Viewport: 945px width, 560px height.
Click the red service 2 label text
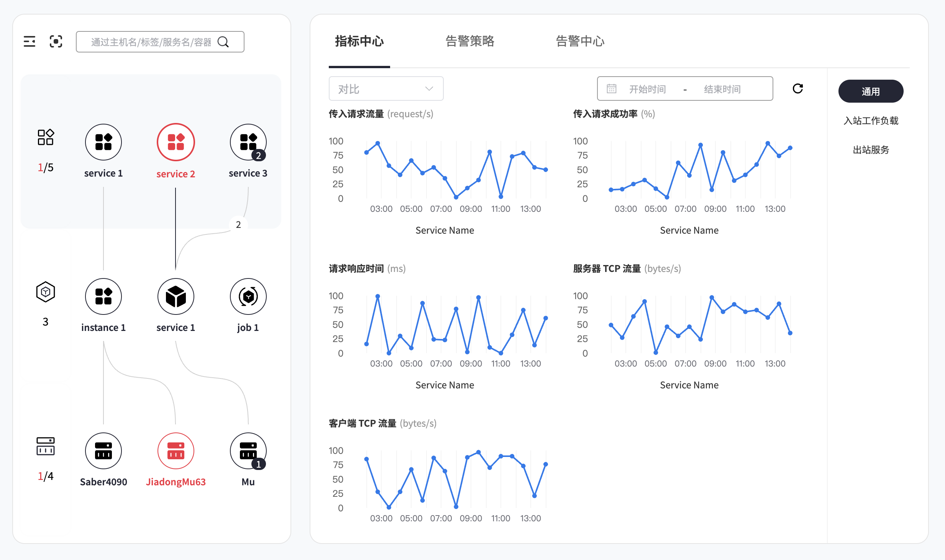point(176,174)
